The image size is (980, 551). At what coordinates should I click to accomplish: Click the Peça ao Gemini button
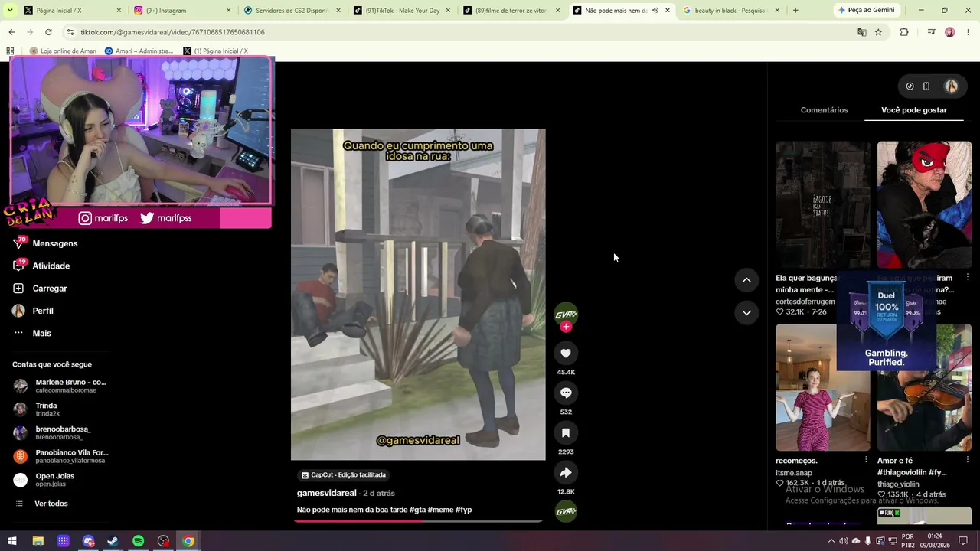pos(867,11)
